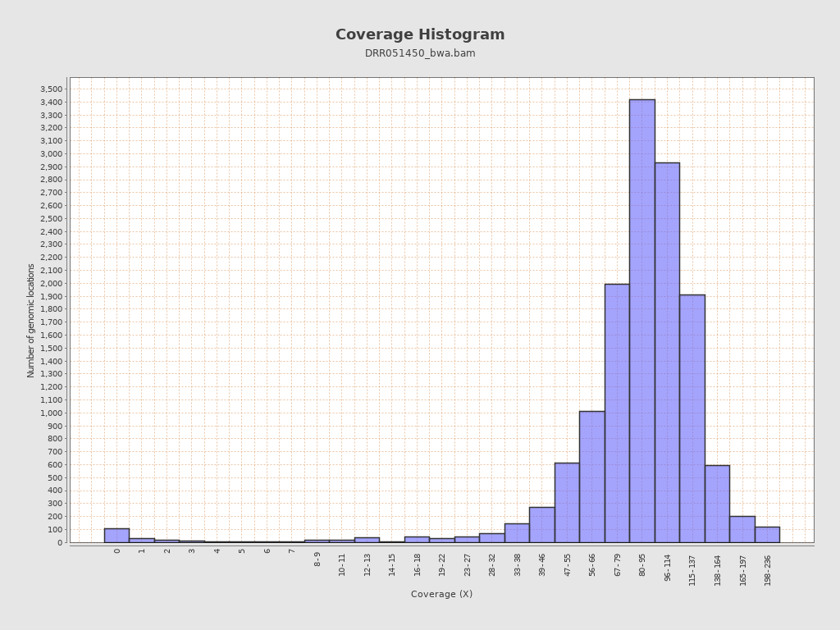Click the 3,000 y-axis tick label
840x630 pixels.
(52, 153)
